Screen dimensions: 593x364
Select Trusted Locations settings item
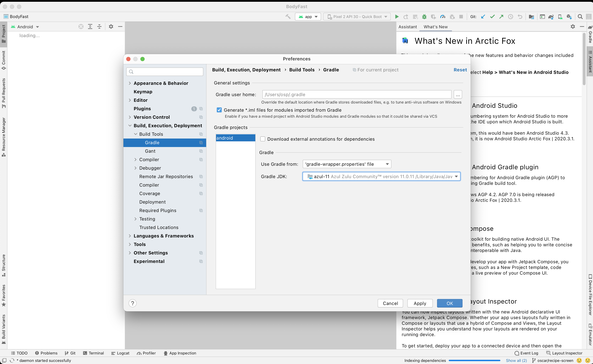[x=165, y=227]
